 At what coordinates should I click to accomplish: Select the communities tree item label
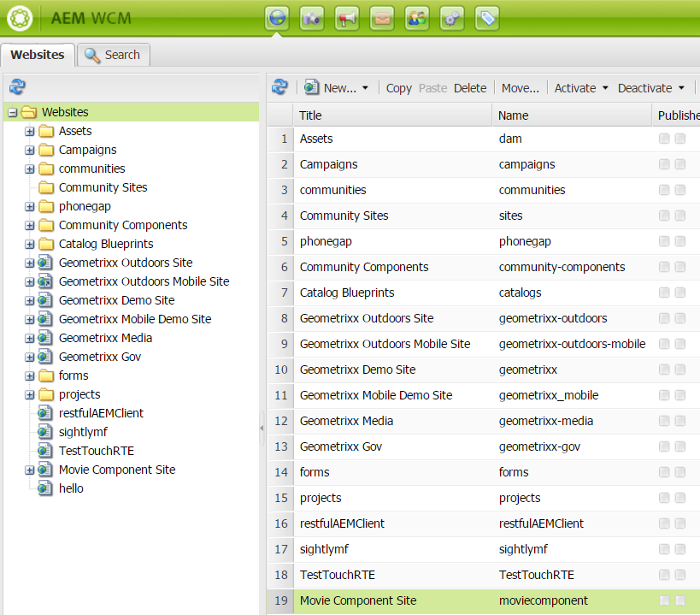(x=92, y=169)
